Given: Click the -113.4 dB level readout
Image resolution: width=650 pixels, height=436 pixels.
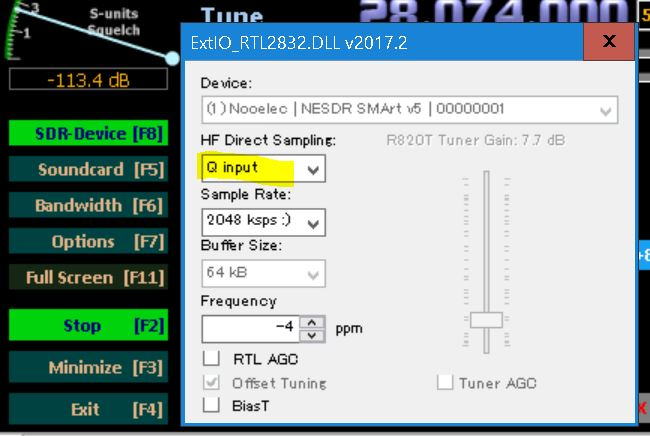Looking at the screenshot, I should [x=88, y=79].
